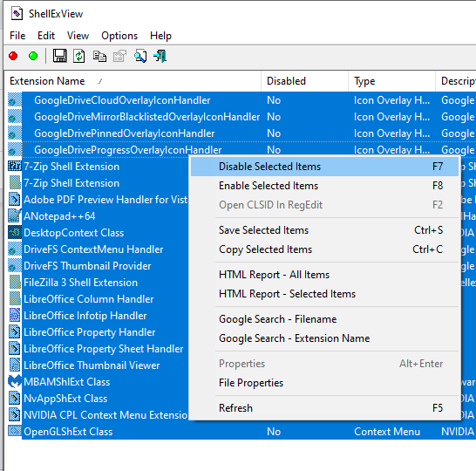Click the Properties toolbar icon
Image resolution: width=476 pixels, height=471 pixels.
click(119, 56)
